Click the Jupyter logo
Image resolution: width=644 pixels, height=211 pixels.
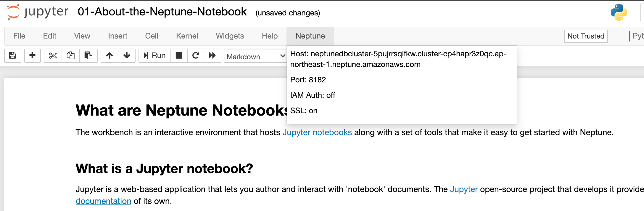click(38, 12)
